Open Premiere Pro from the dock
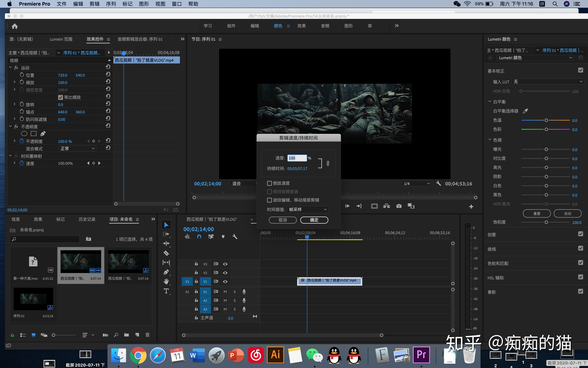 421,355
